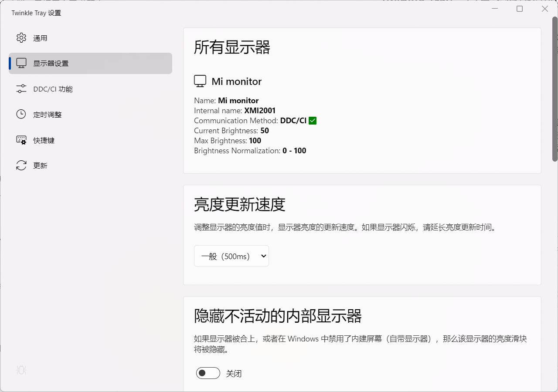The width and height of the screenshot is (558, 392).
Task: Click the monitor icon beside 显示器设置
Action: [21, 63]
